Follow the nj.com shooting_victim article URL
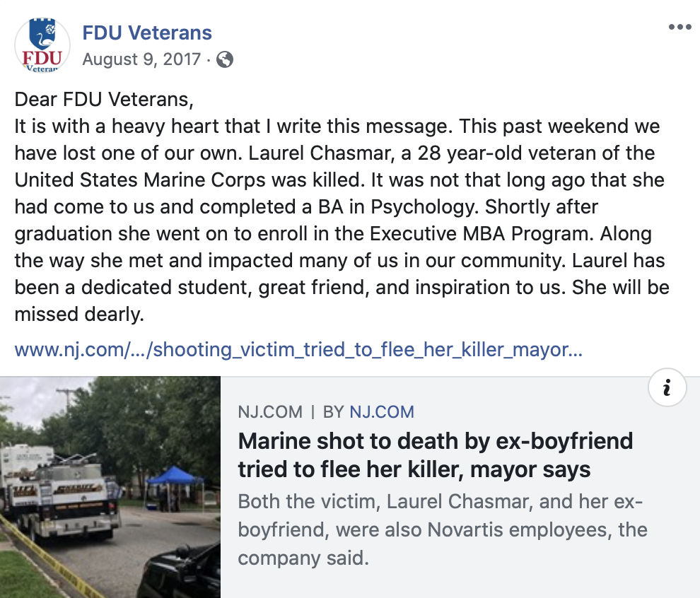 [x=297, y=349]
